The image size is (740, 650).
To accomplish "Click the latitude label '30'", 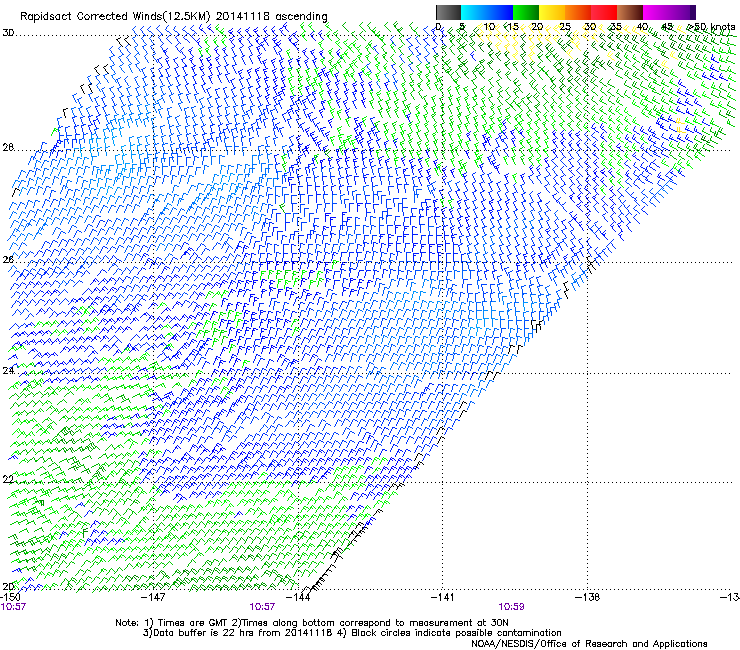I will (8, 33).
